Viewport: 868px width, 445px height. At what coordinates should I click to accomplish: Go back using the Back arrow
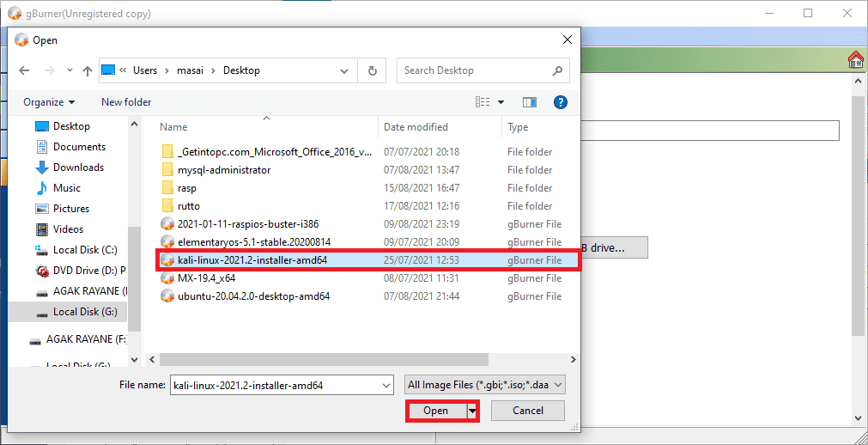[24, 70]
